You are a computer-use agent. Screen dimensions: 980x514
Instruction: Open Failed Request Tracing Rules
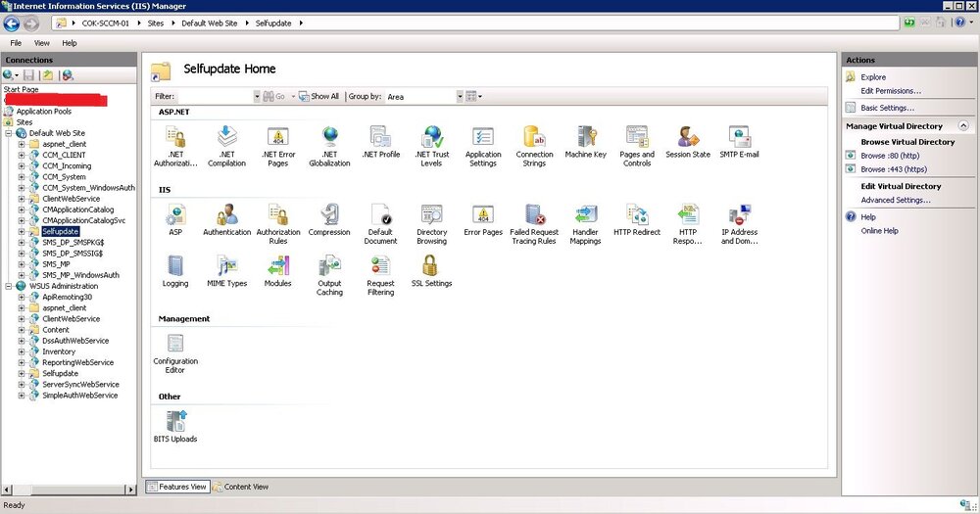tap(534, 223)
